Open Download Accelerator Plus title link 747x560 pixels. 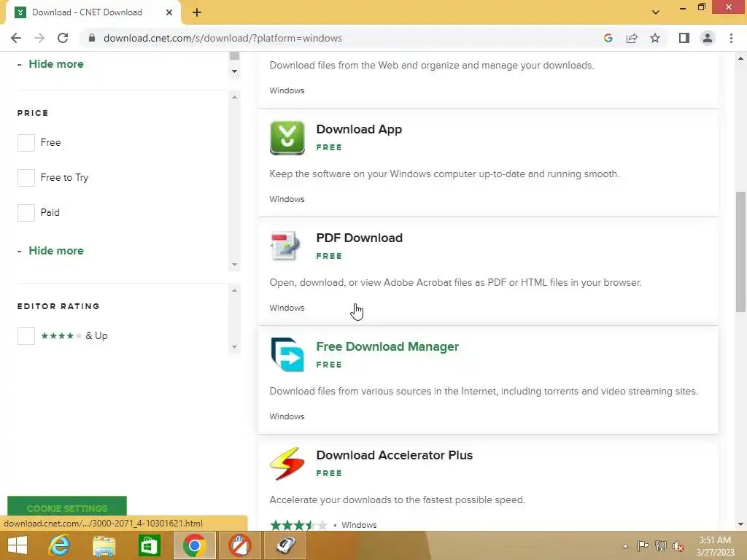pyautogui.click(x=395, y=455)
